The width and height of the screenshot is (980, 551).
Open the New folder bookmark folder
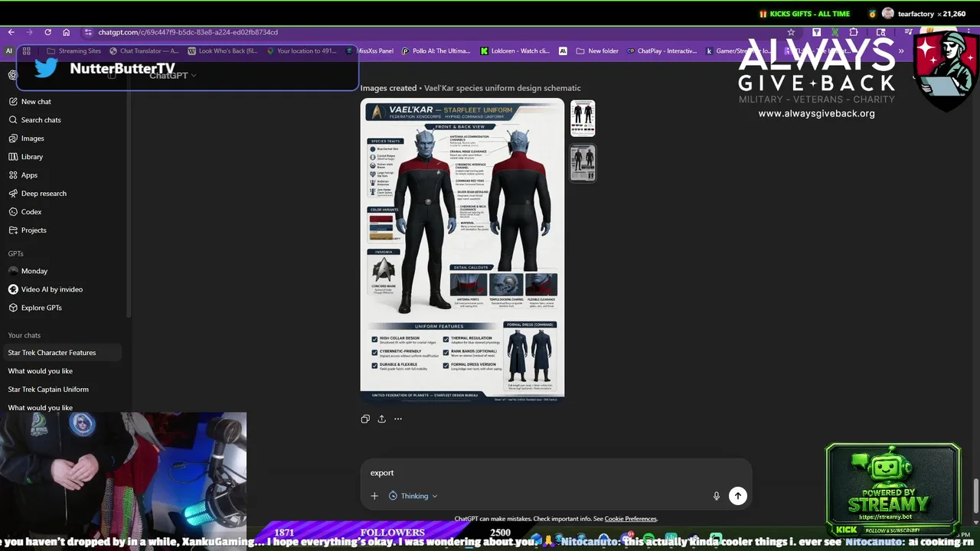coord(596,51)
